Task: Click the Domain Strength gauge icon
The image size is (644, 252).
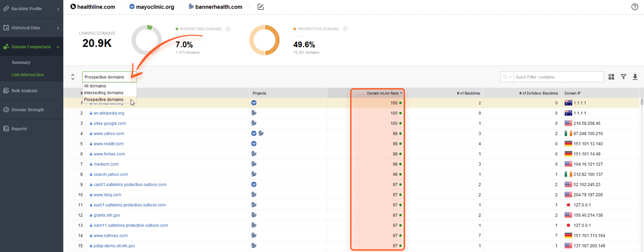Action: click(6, 110)
